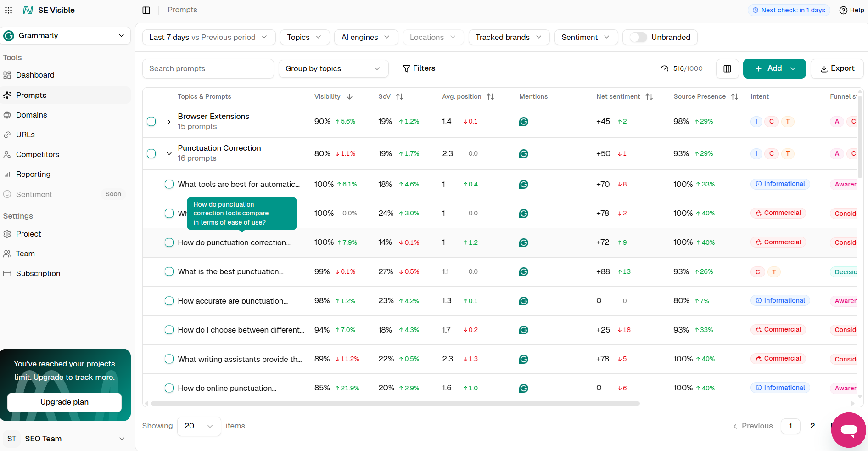
Task: Open the pink chat support bubble
Action: point(849,430)
